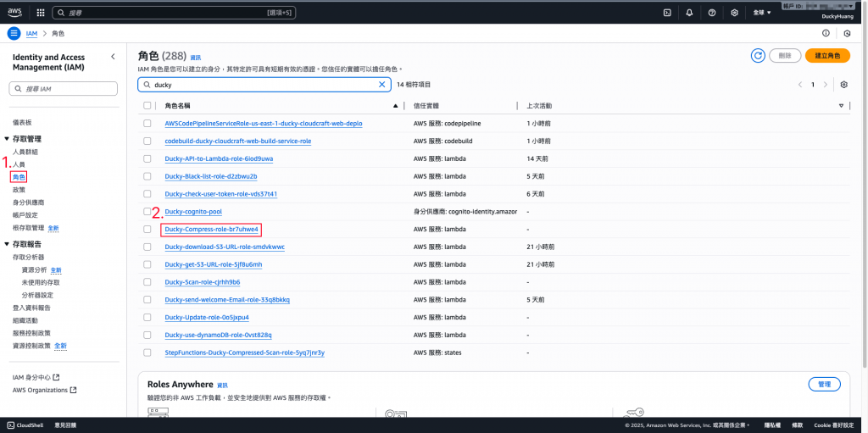Open the Ducky-send-welcome-Email-role link

click(227, 300)
